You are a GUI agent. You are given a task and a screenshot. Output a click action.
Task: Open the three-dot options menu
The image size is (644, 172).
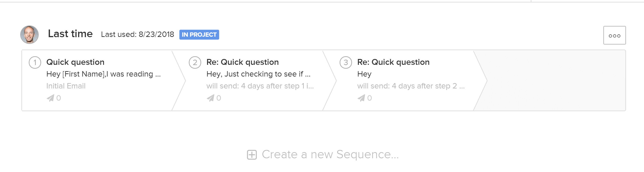tap(614, 35)
